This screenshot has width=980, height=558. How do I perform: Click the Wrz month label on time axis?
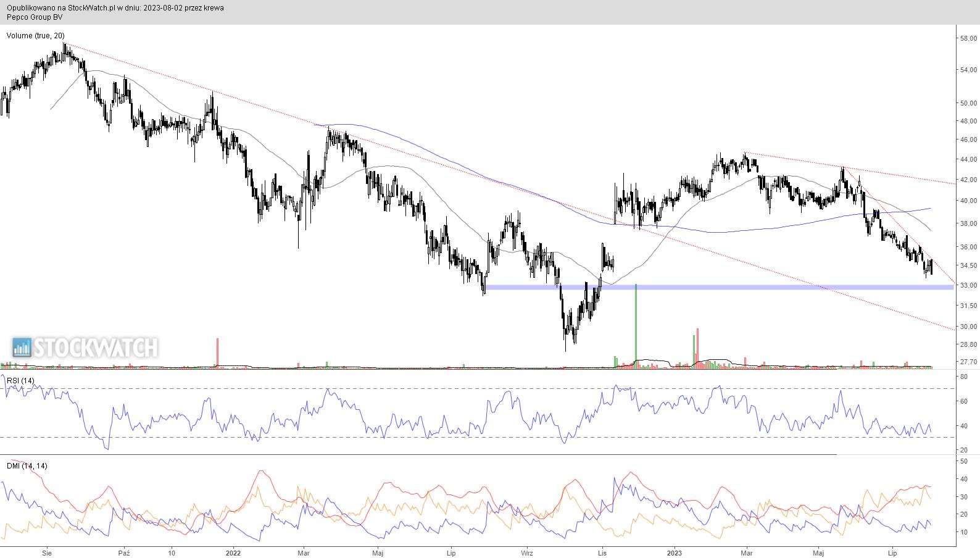pos(526,553)
